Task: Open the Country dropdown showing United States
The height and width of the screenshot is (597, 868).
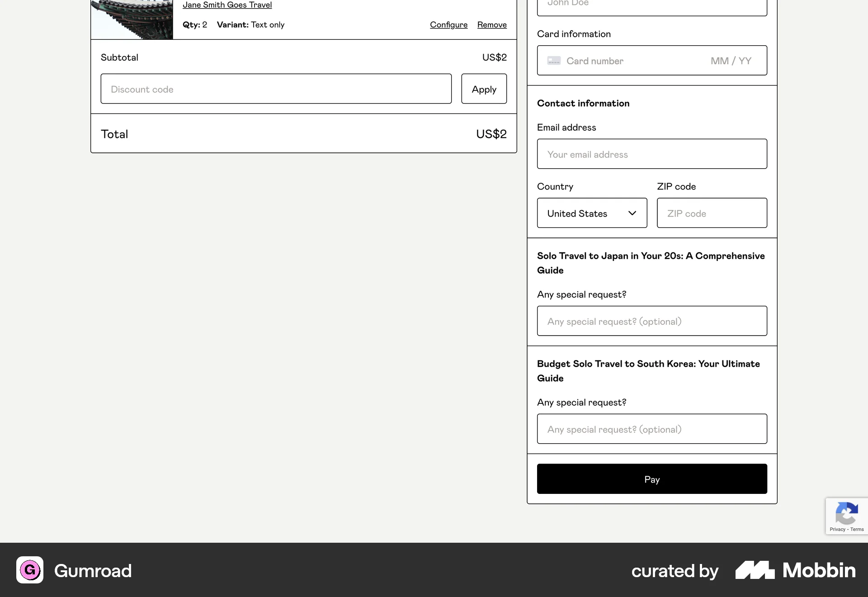Action: tap(592, 213)
